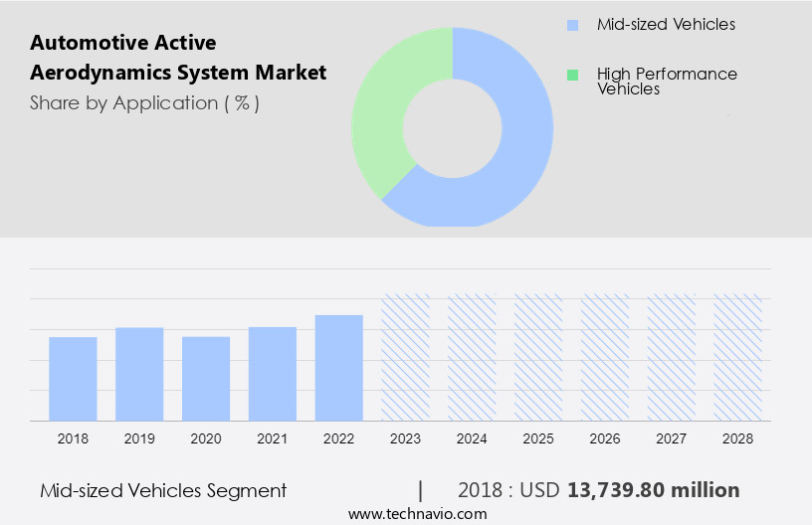The height and width of the screenshot is (525, 812).
Task: Click the solid bar for 2018
Action: 73,379
